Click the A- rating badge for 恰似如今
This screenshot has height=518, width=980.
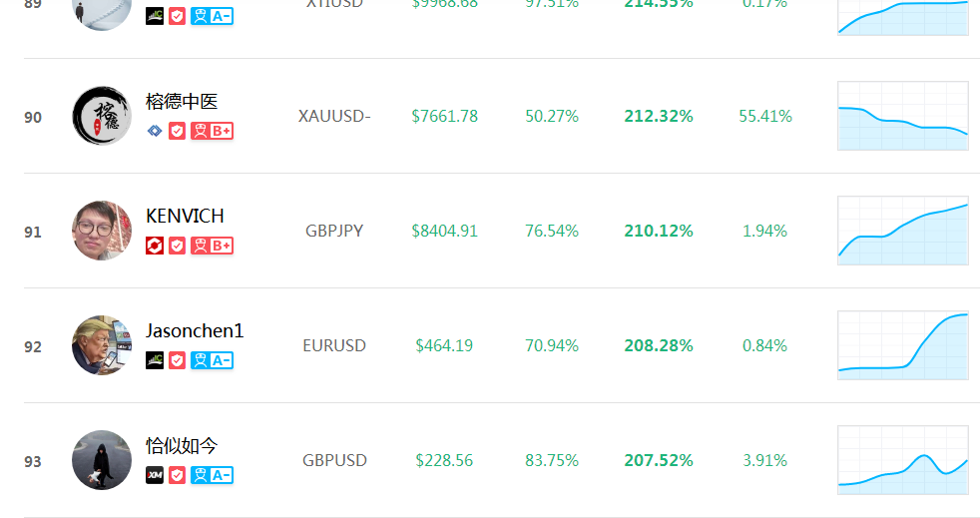[x=212, y=475]
